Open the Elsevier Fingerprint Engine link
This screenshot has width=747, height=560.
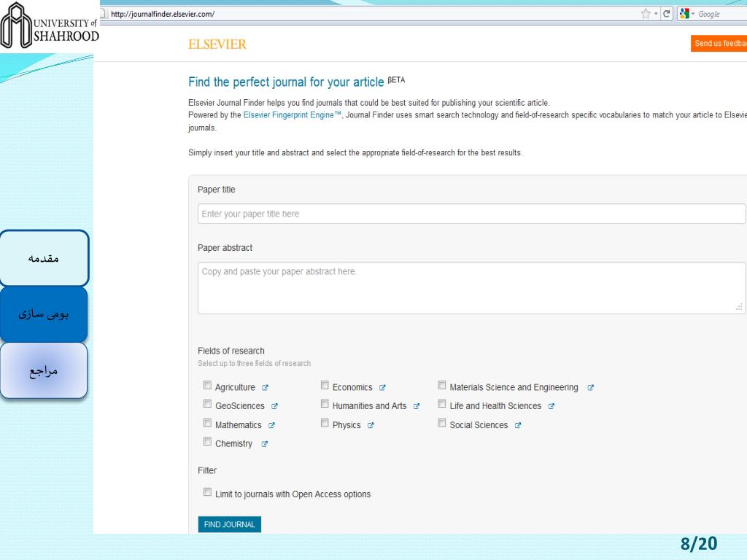click(x=293, y=114)
